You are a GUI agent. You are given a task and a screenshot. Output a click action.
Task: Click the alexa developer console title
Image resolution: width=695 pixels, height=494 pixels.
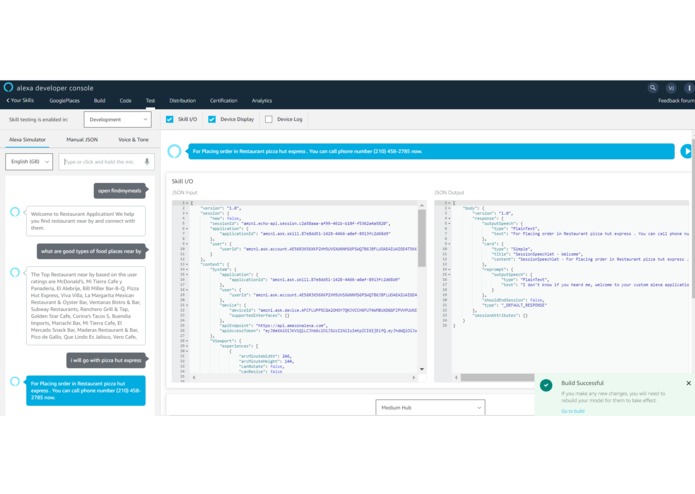click(55, 88)
